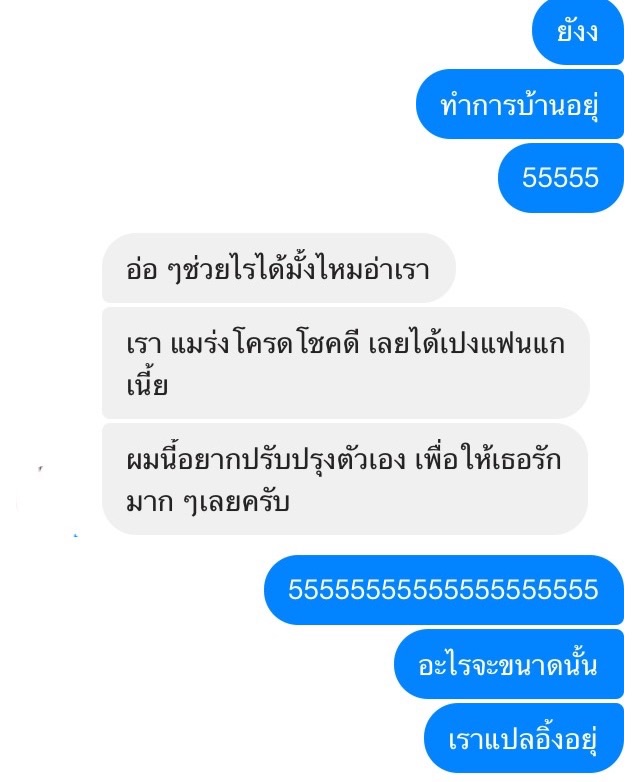The image size is (639, 782).
Task: Click "เพื่อให้เธอรัก" text in received message
Action: tap(488, 459)
